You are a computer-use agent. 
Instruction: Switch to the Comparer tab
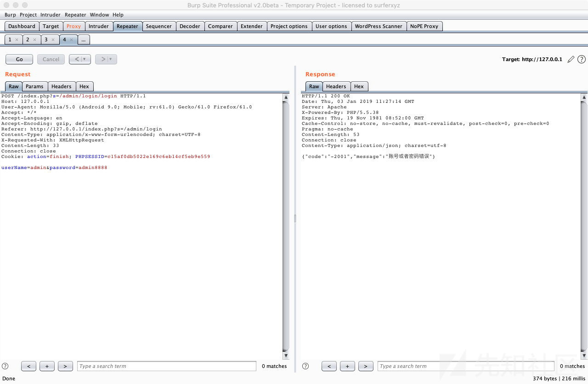[220, 26]
